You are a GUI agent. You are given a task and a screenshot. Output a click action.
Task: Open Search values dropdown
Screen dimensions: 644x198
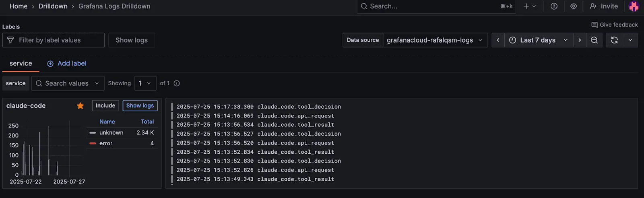[x=68, y=83]
